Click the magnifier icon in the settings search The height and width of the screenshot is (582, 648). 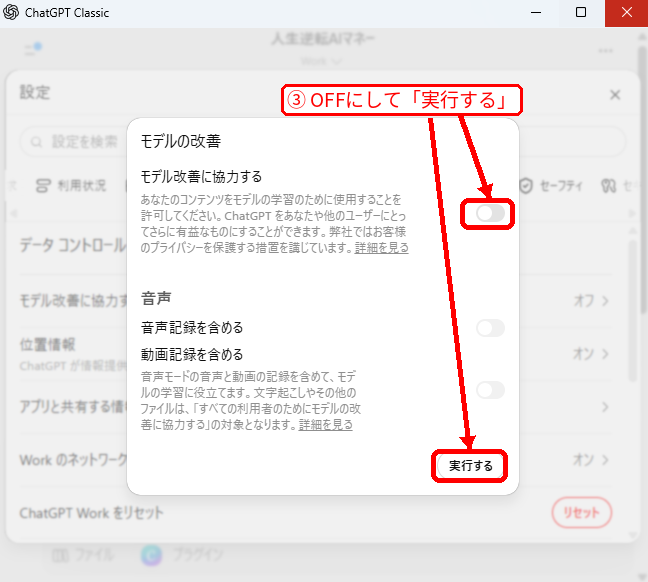coord(36,142)
